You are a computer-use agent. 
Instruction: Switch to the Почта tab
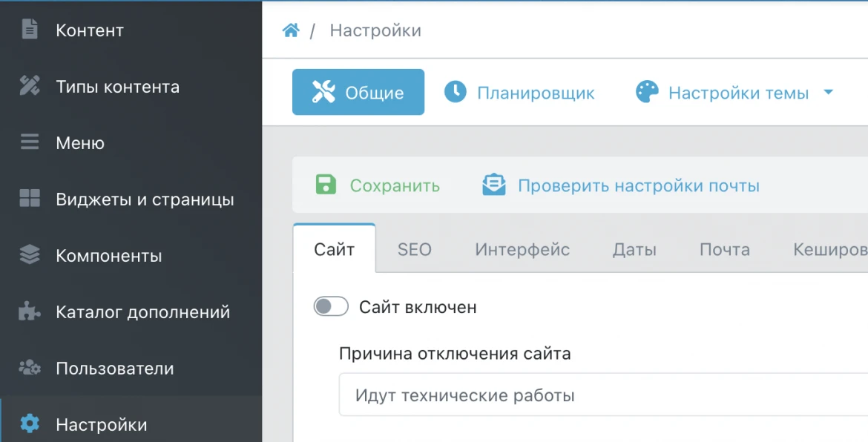tap(725, 250)
